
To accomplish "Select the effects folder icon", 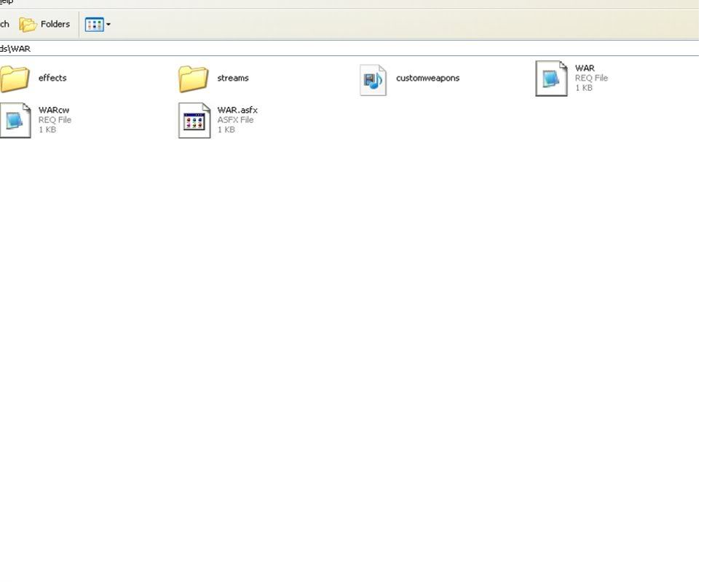I will pyautogui.click(x=15, y=79).
